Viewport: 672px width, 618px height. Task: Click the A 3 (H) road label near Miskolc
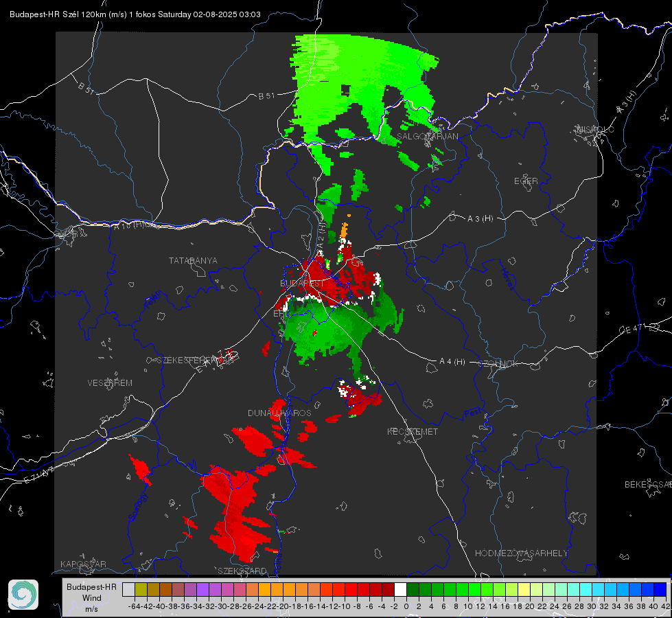coord(627,102)
